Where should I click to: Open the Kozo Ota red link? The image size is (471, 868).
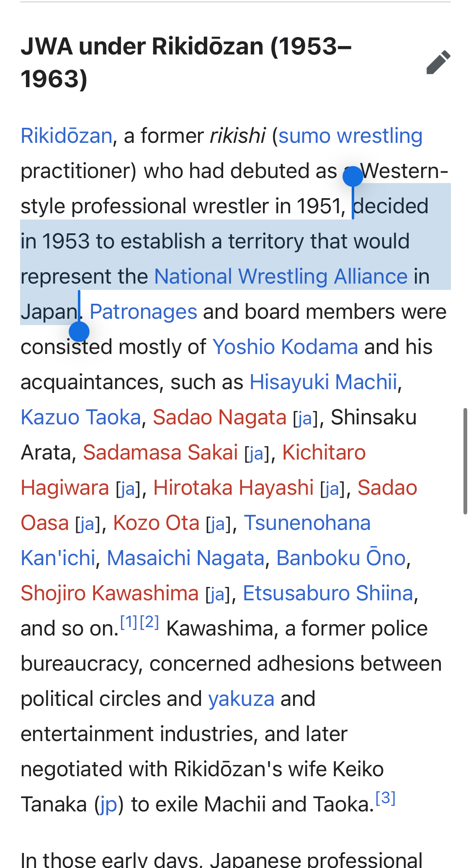point(156,523)
